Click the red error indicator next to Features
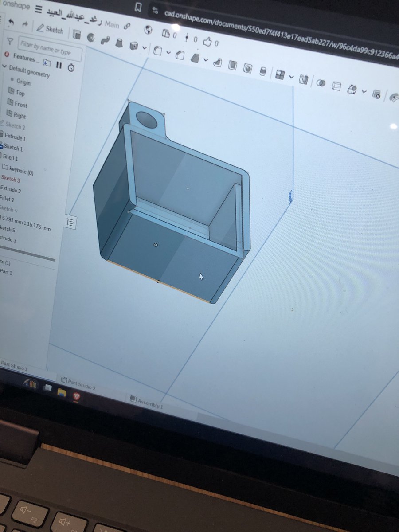This screenshot has width=399, height=532. coord(7,55)
